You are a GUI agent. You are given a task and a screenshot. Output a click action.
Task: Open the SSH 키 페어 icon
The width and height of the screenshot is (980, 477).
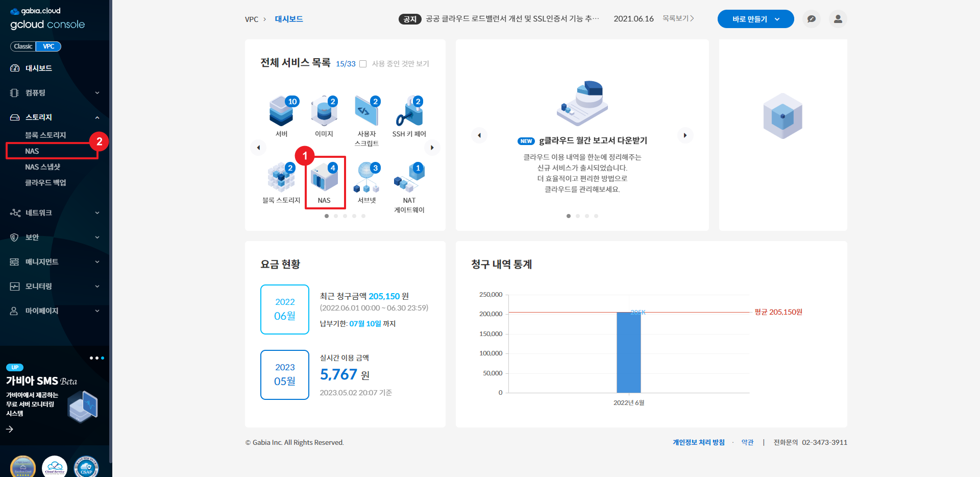point(409,111)
